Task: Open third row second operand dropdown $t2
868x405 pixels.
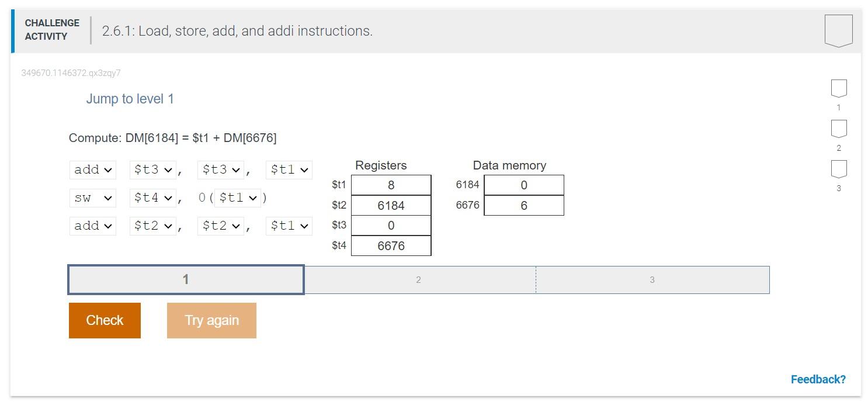Action: [x=221, y=226]
